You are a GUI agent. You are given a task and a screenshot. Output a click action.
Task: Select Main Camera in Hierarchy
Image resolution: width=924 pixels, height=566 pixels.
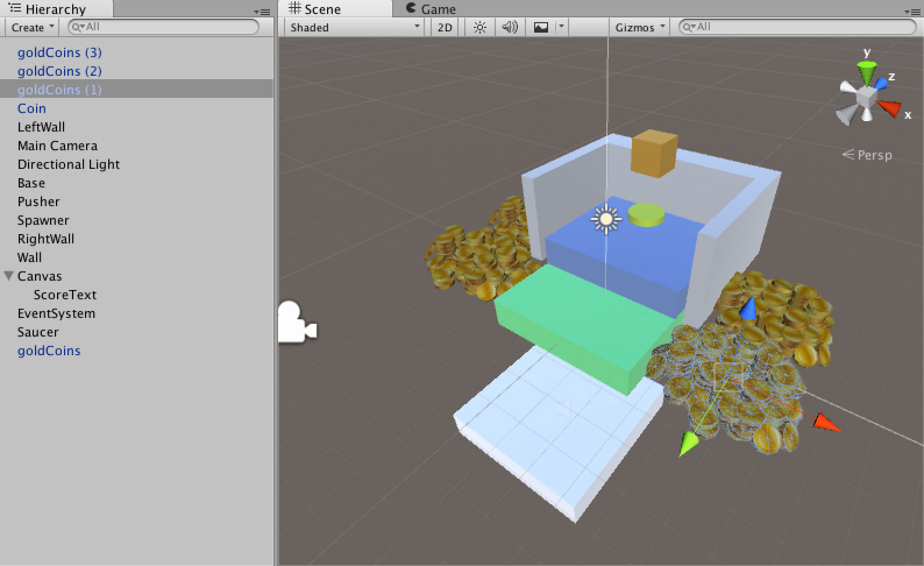137,146
